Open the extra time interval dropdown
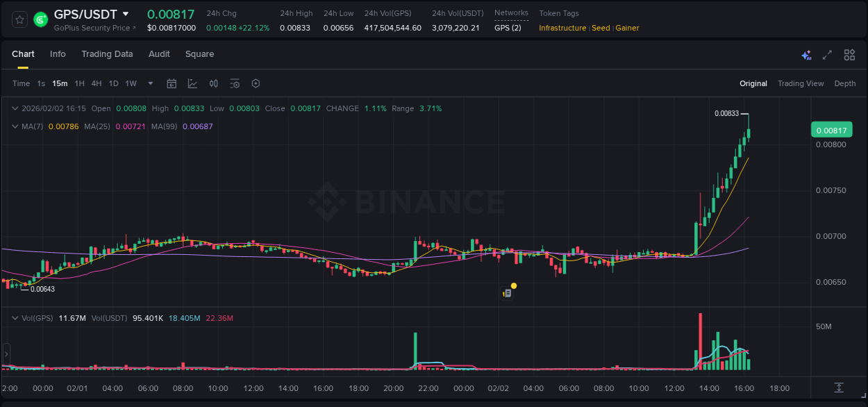The width and height of the screenshot is (868, 407). 149,83
